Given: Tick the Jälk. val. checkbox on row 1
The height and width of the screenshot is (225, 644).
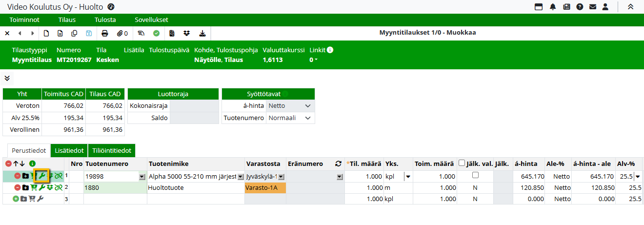Looking at the screenshot, I should click(x=475, y=175).
